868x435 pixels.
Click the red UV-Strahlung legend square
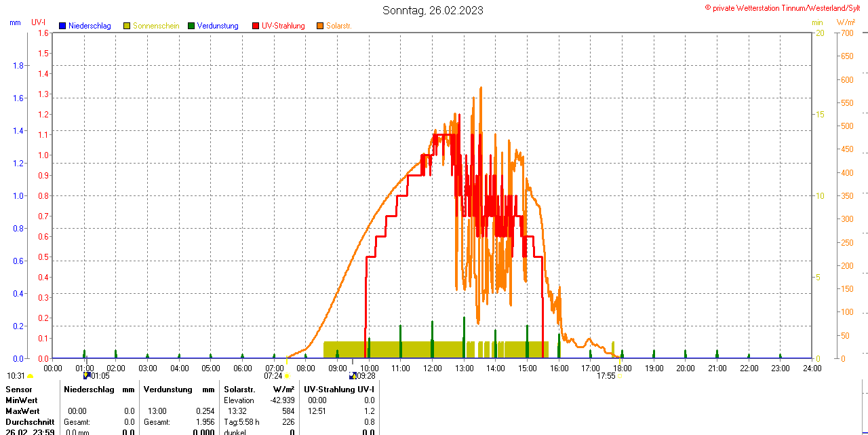[x=256, y=26]
